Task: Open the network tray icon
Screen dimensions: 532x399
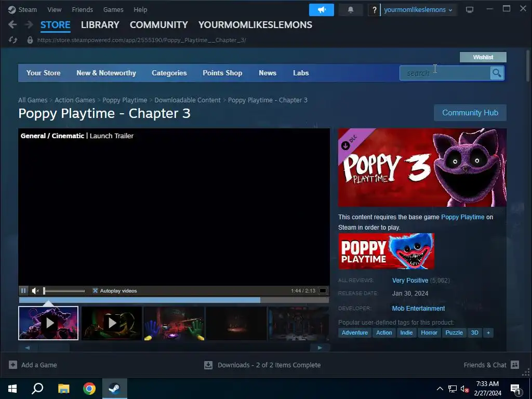Action: (453, 389)
